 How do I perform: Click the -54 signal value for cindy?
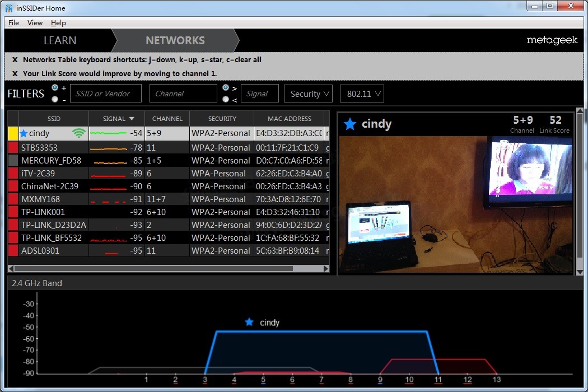coord(136,133)
